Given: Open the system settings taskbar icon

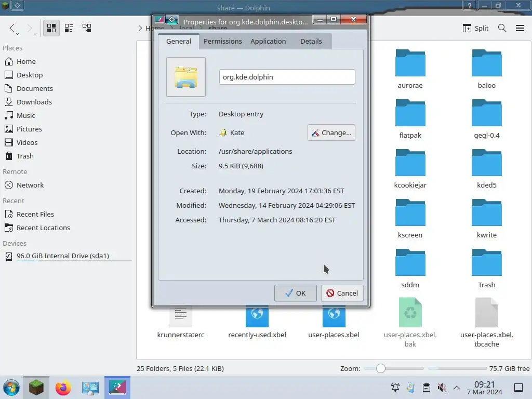Looking at the screenshot, I should pyautogui.click(x=90, y=388).
